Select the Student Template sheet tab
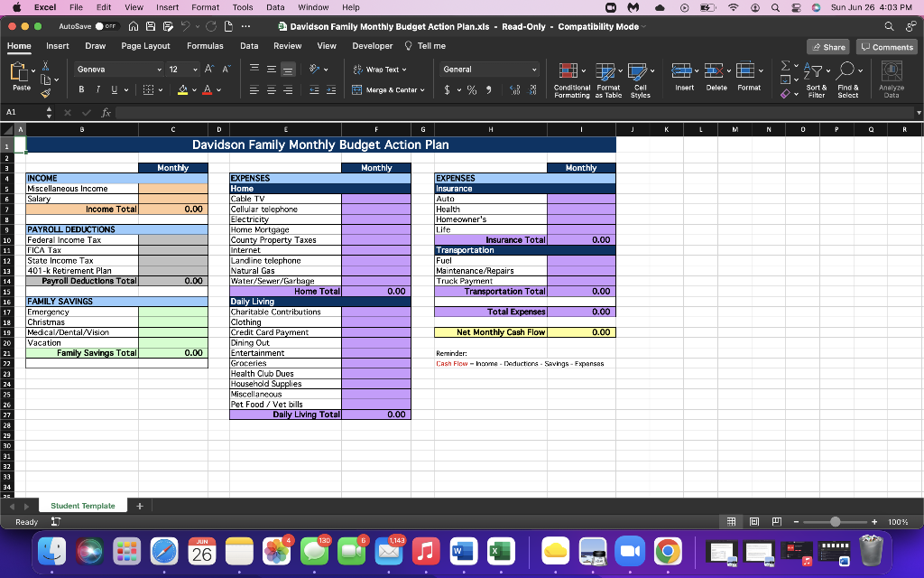Screen dimensions: 924x578 [x=82, y=506]
